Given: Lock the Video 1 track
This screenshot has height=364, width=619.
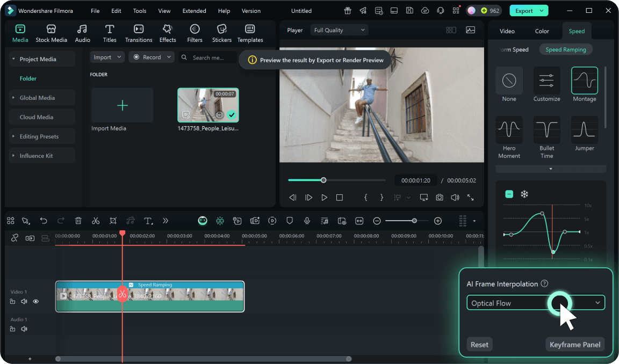Looking at the screenshot, I should [13, 301].
